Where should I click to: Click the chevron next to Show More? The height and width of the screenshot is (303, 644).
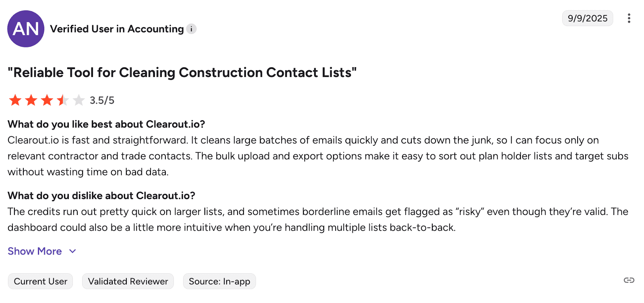point(72,251)
